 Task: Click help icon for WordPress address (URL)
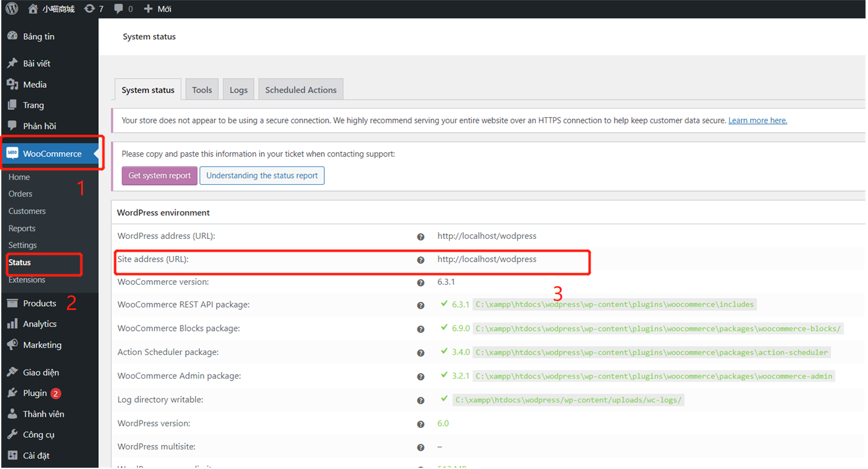pyautogui.click(x=420, y=236)
